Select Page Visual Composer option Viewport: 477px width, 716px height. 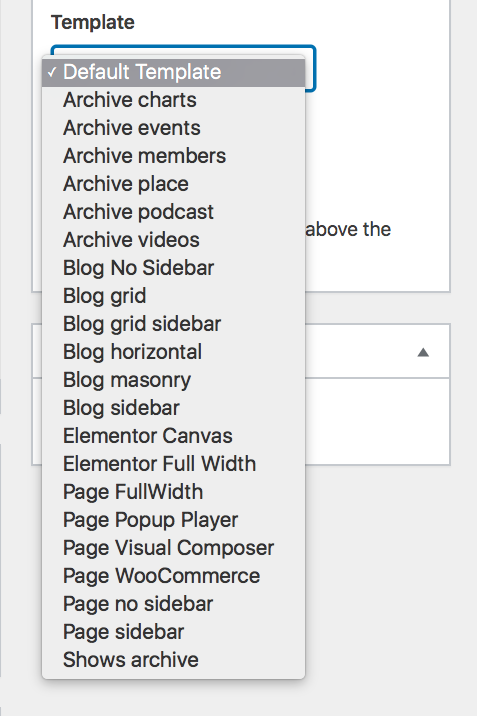pyautogui.click(x=173, y=548)
